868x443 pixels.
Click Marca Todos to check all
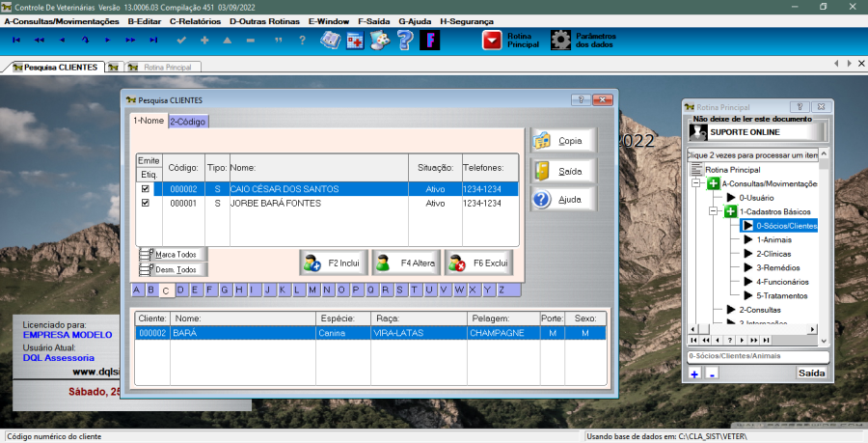click(174, 255)
